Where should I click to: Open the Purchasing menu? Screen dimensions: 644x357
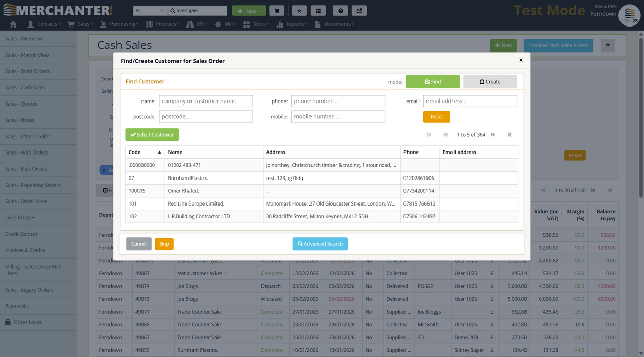[119, 24]
